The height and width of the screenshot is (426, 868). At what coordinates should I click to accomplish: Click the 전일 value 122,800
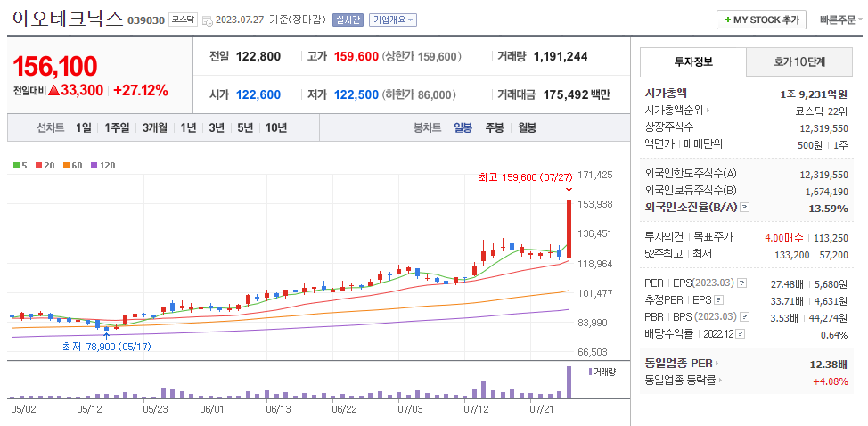pos(258,56)
